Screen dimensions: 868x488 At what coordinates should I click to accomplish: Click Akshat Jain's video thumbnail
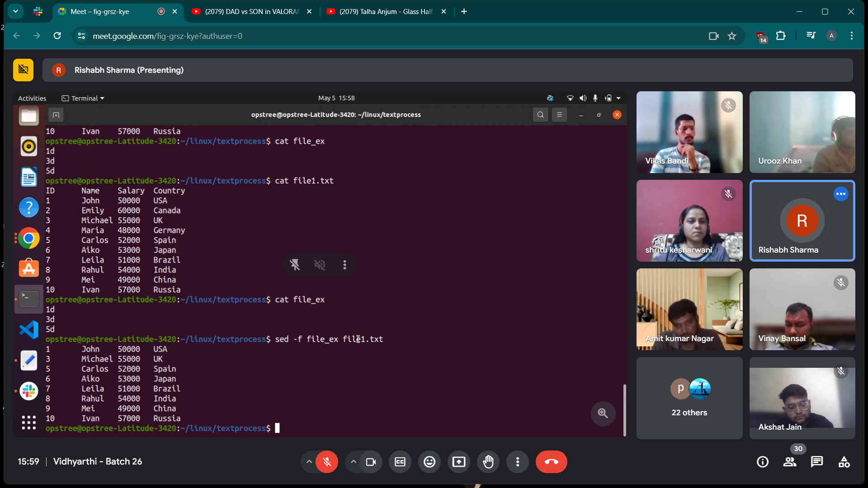pos(802,398)
